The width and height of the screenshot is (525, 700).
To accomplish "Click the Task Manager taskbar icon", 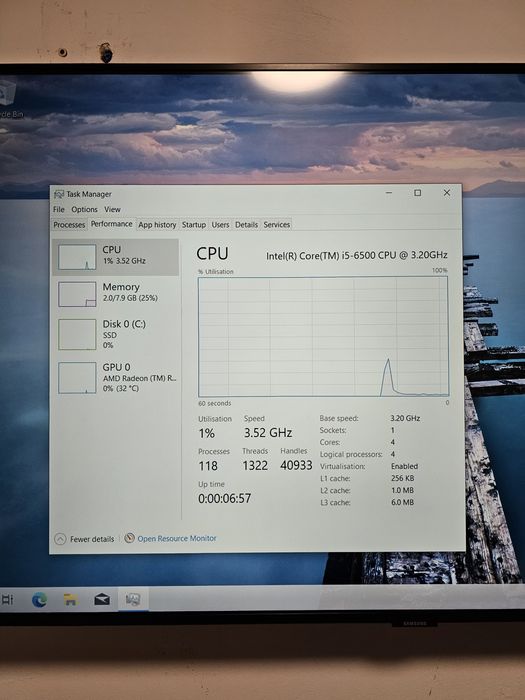I will click(133, 599).
